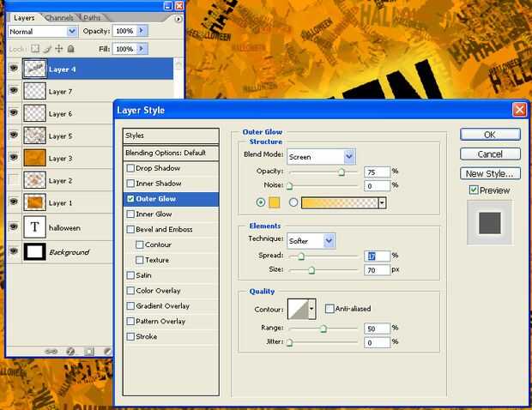Click the link layers icon at panel bottom
Image resolution: width=532 pixels, height=410 pixels.
tap(51, 352)
